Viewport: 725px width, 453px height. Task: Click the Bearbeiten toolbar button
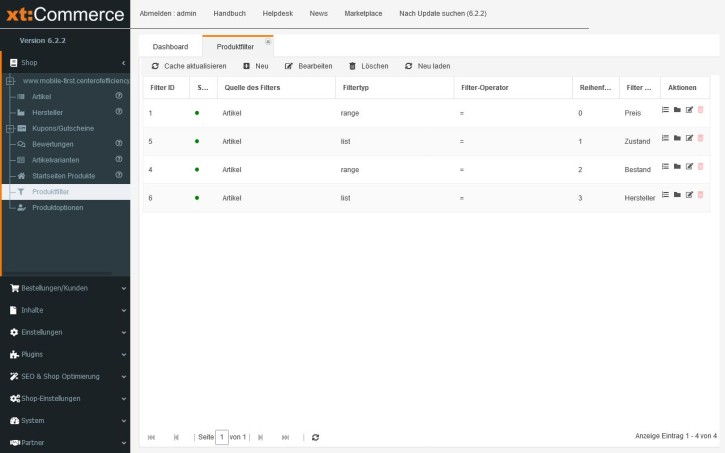pos(308,66)
